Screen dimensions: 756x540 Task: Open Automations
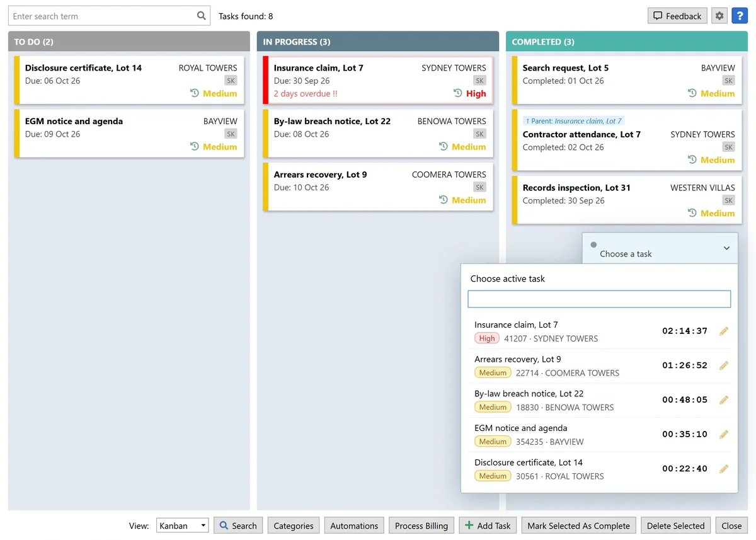point(354,526)
